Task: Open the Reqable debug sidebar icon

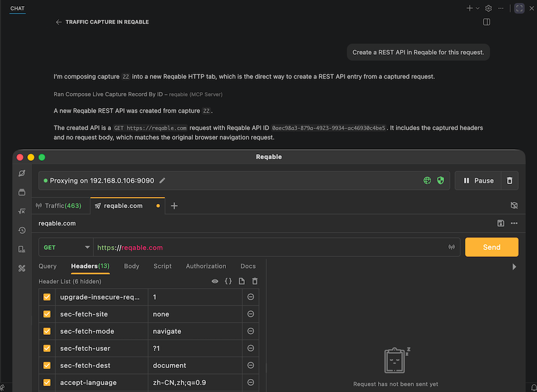Action: (x=22, y=173)
